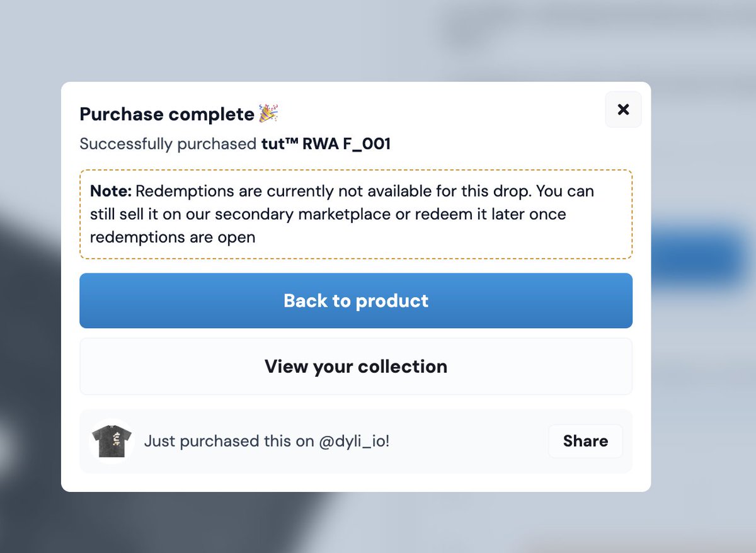Click the blurred backdrop below the dialog
Screen dimensions: 756x553
tap(378, 523)
